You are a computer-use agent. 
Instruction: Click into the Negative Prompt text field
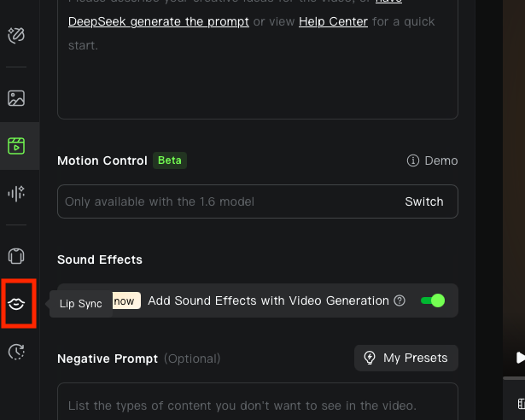point(258,401)
